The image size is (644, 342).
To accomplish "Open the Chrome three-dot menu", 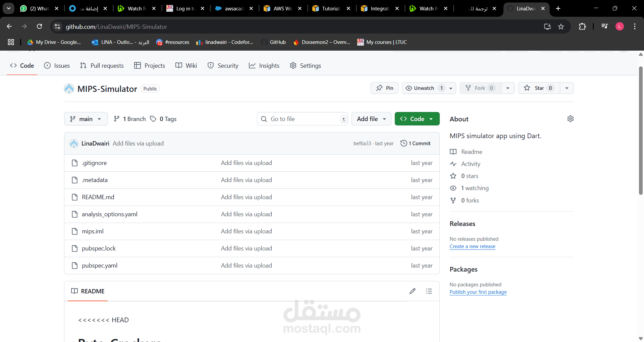I will [635, 26].
